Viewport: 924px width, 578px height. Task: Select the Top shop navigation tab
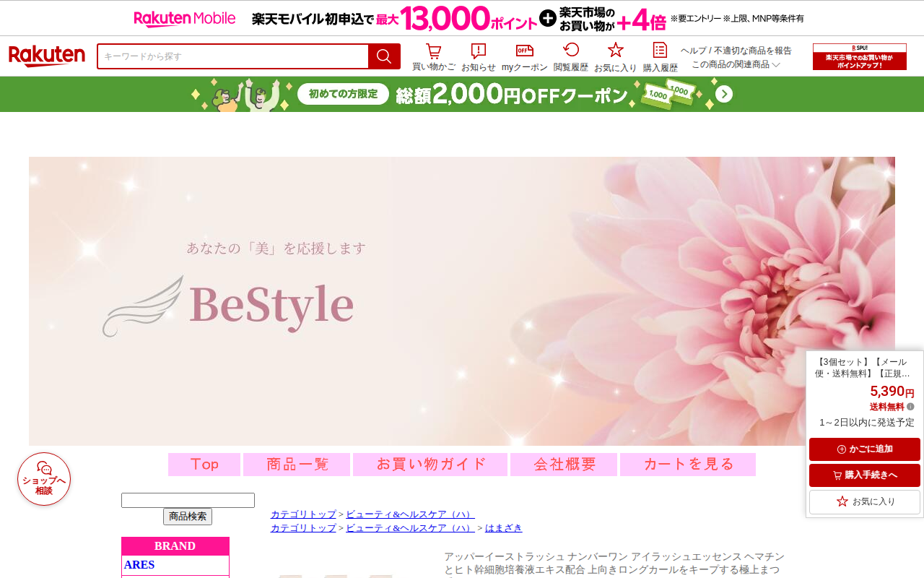[x=204, y=465]
